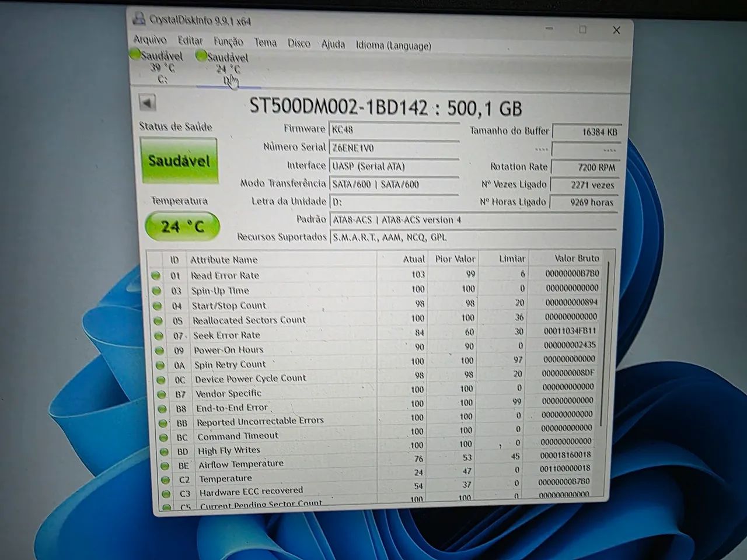
Task: Open the Editar menu
Action: (x=190, y=41)
